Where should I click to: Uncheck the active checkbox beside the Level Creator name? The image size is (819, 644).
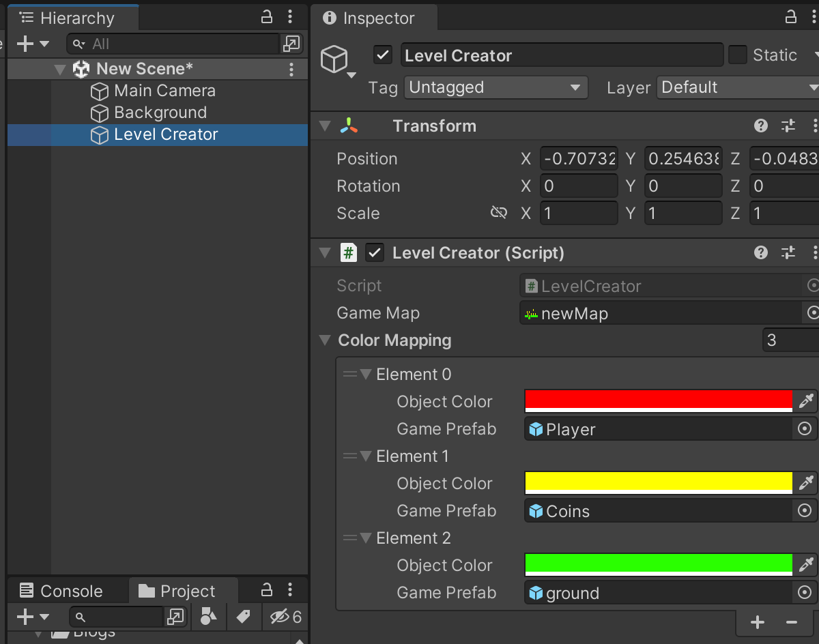coord(382,55)
